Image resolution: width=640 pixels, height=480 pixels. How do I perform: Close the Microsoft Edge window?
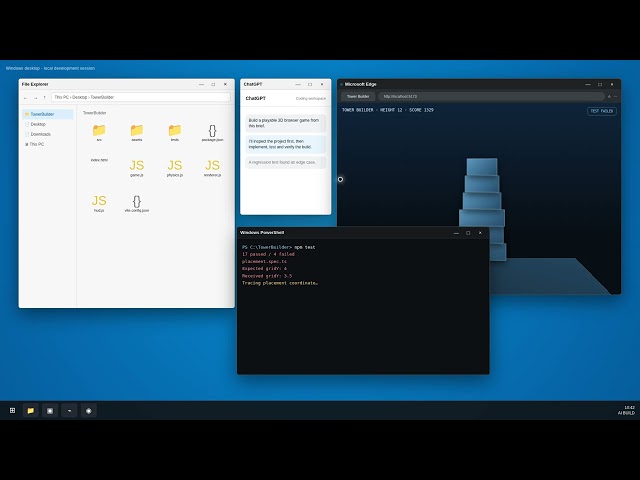pyautogui.click(x=612, y=84)
